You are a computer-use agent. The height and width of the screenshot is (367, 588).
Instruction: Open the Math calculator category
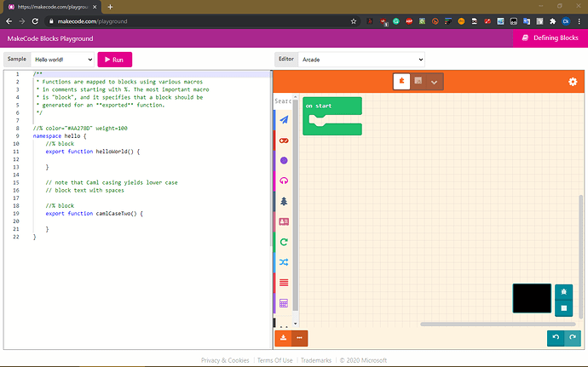(x=284, y=303)
